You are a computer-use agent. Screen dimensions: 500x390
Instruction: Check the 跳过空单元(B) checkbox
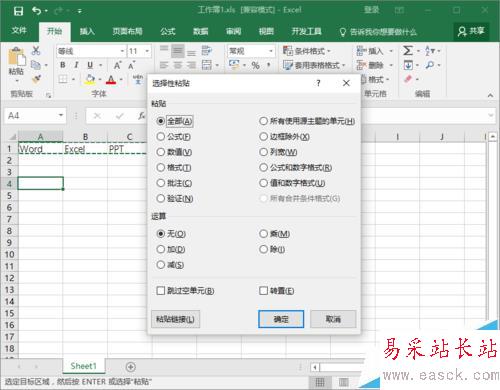pyautogui.click(x=161, y=291)
